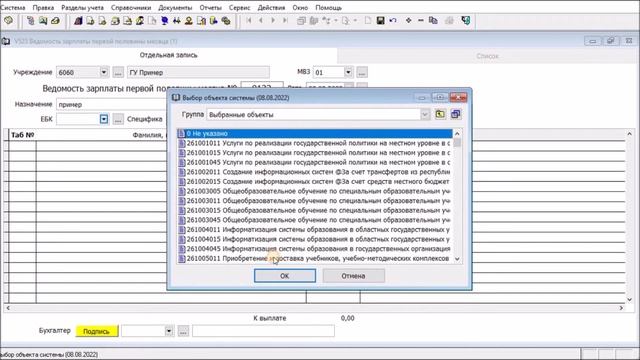Select the 261003005 Общеобразовательное обучение row
Image resolution: width=640 pixels, height=360 pixels.
click(315, 191)
